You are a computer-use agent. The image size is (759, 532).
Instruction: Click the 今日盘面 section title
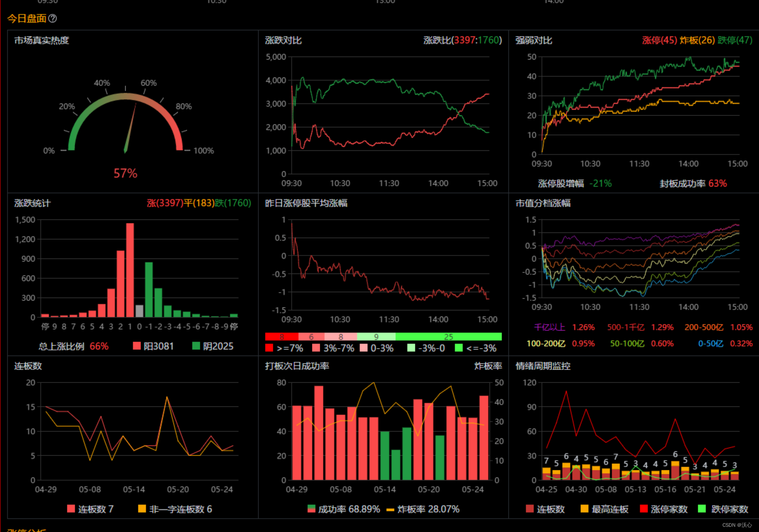coord(27,18)
